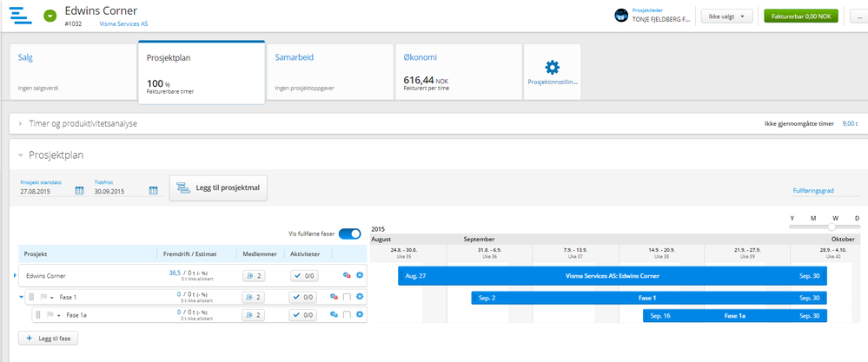This screenshot has width=868, height=362.
Task: Click settings gear on Fase 1 row
Action: (x=359, y=297)
